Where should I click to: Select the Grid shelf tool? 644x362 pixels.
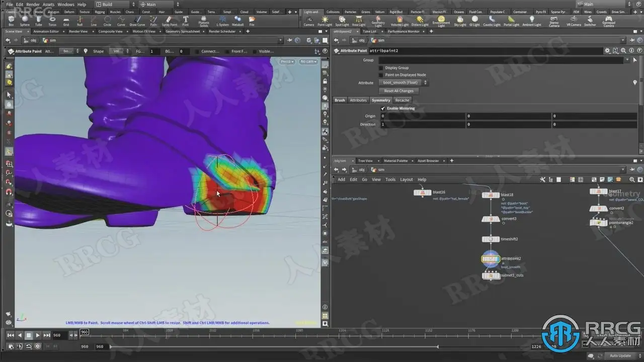point(66,21)
